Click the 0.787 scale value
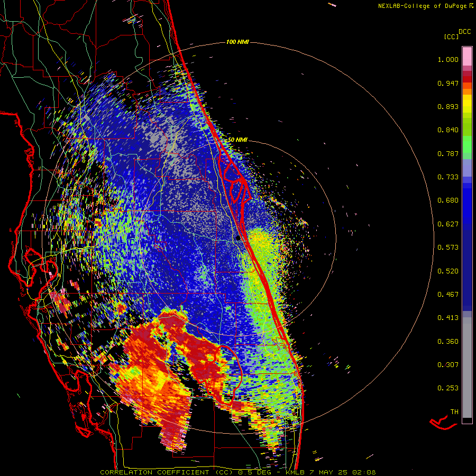Viewport: 476px width, 476px height. pyautogui.click(x=448, y=153)
